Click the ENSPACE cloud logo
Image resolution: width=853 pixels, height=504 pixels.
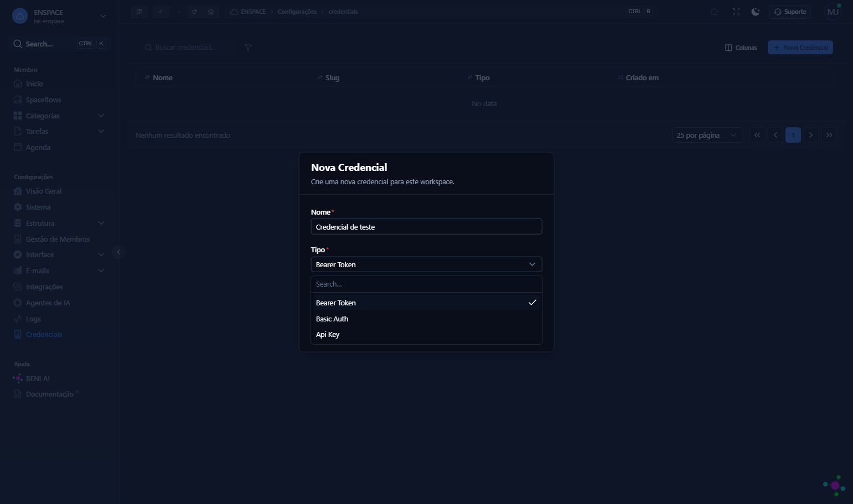coord(20,16)
